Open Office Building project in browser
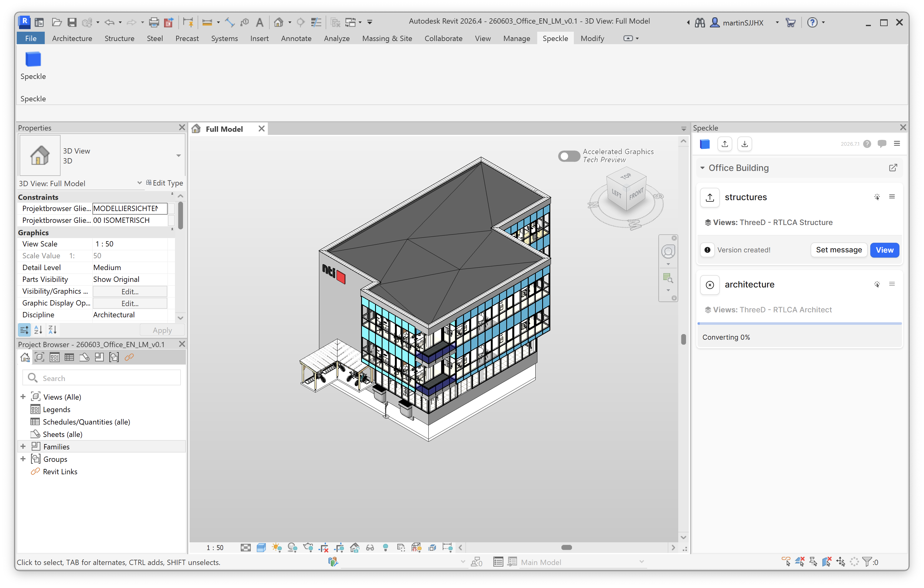Viewport: 924px width, 588px height. click(x=893, y=168)
